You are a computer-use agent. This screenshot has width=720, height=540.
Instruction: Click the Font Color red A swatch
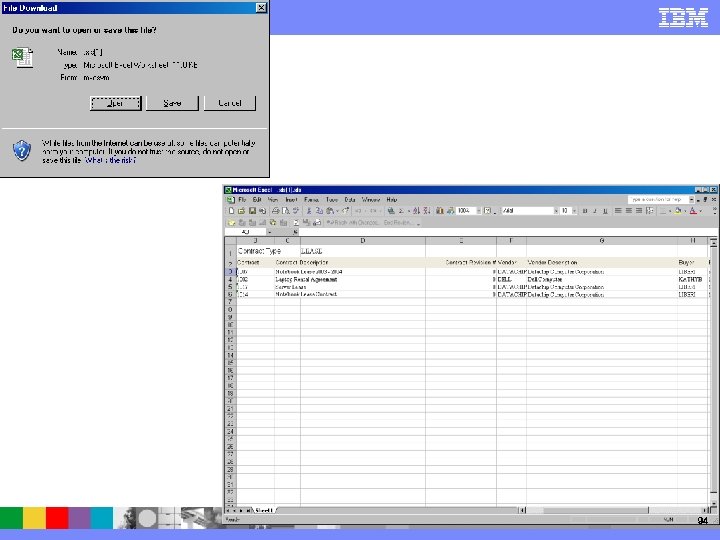[693, 211]
